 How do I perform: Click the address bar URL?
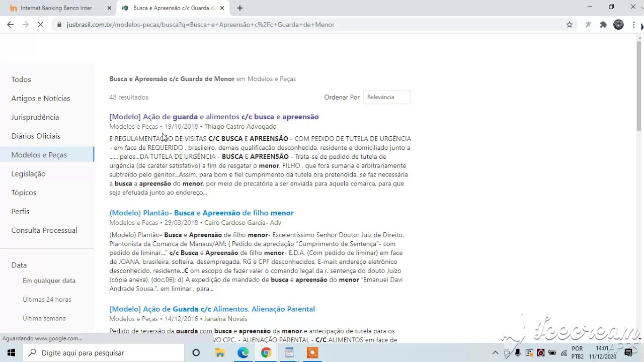click(x=200, y=24)
